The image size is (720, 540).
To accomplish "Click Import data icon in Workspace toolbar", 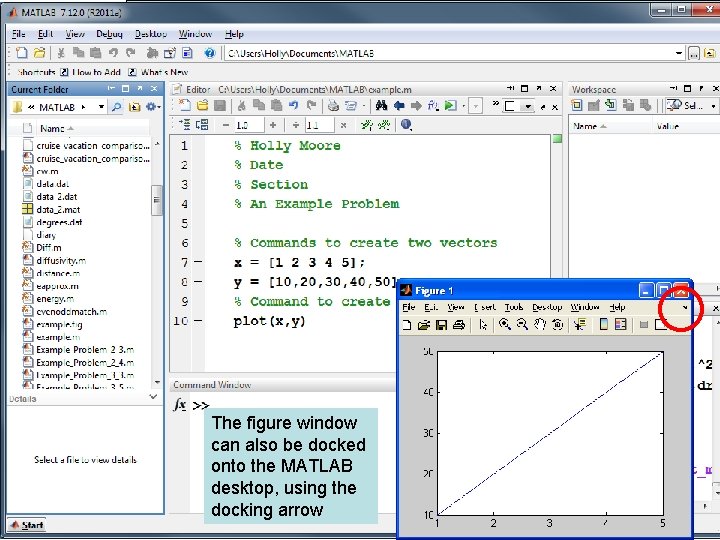I will pos(611,105).
